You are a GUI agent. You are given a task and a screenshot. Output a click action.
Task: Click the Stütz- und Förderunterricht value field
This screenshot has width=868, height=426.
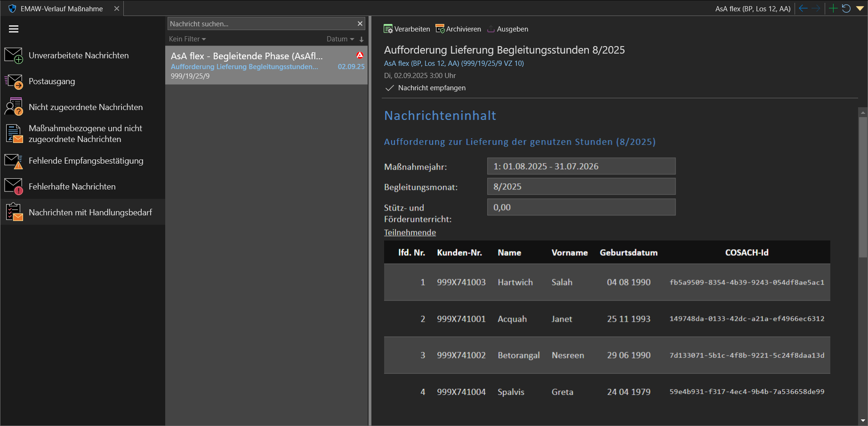[581, 207]
